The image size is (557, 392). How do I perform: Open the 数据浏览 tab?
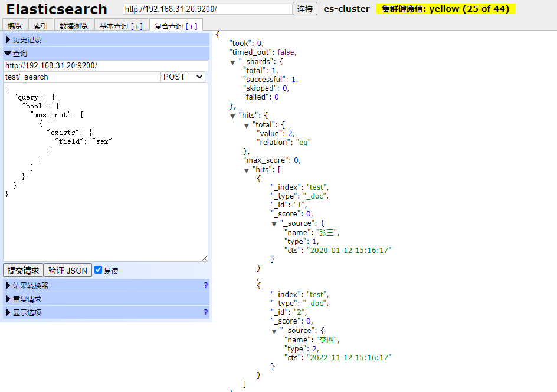tap(74, 26)
